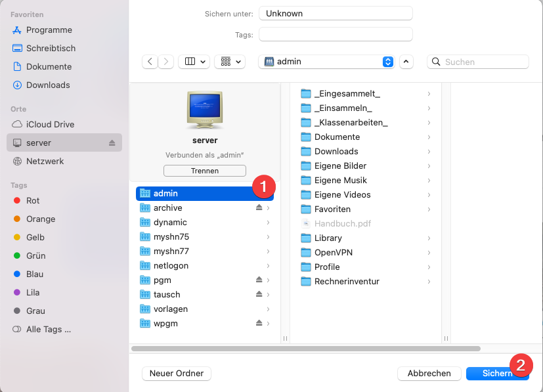Click the Trennen button

(205, 171)
